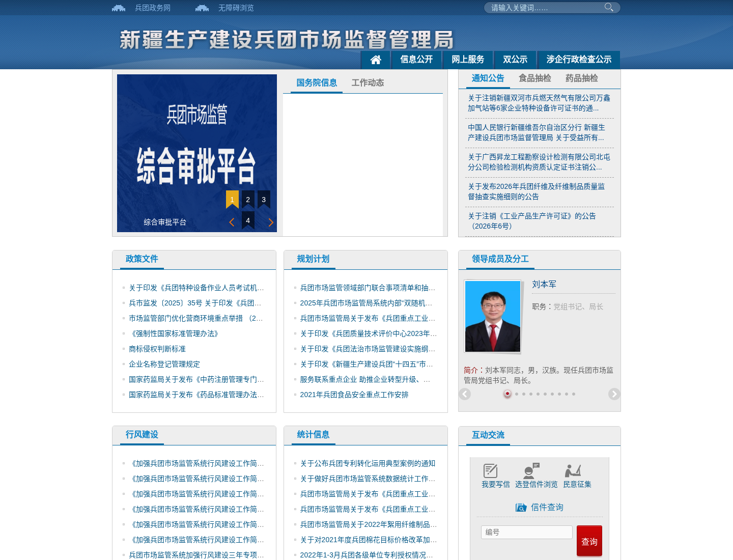Open the 规划计划 section heading
Image resolution: width=733 pixels, height=560 pixels.
pos(314,259)
